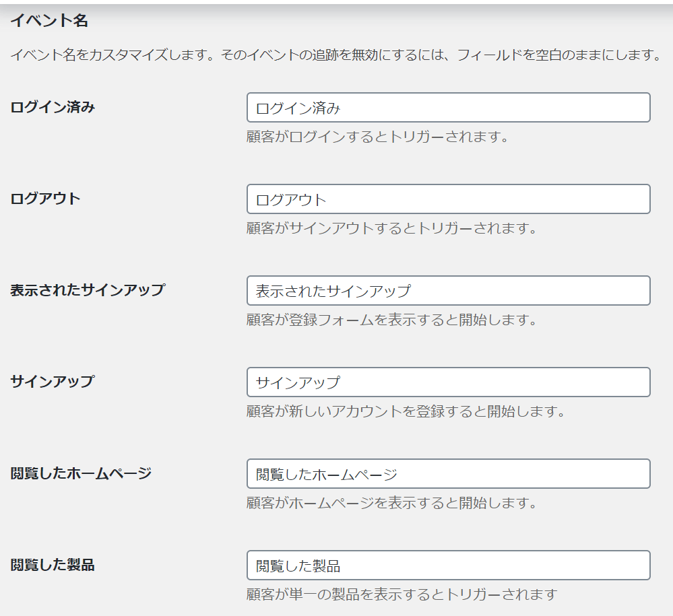Click the 顧客が登録フォームを表示すると開始します help text
Viewport: 673px width, 616px height.
pos(392,320)
